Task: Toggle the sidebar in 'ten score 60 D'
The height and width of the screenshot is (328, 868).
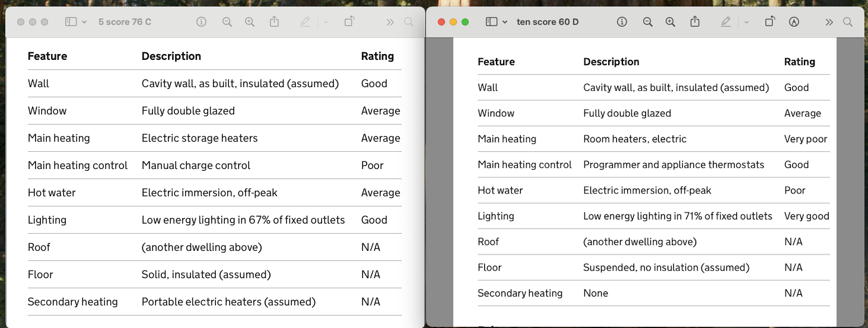Action: [491, 22]
